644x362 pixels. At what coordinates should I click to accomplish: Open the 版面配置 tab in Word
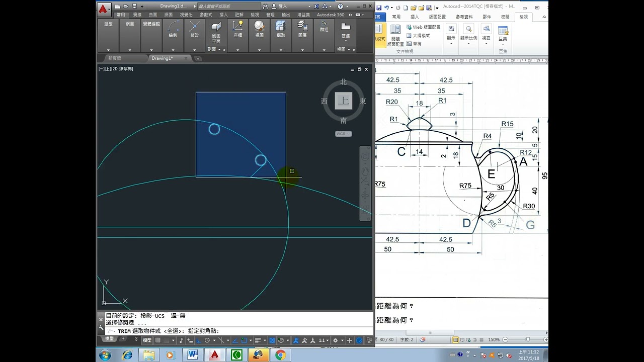pos(437,17)
